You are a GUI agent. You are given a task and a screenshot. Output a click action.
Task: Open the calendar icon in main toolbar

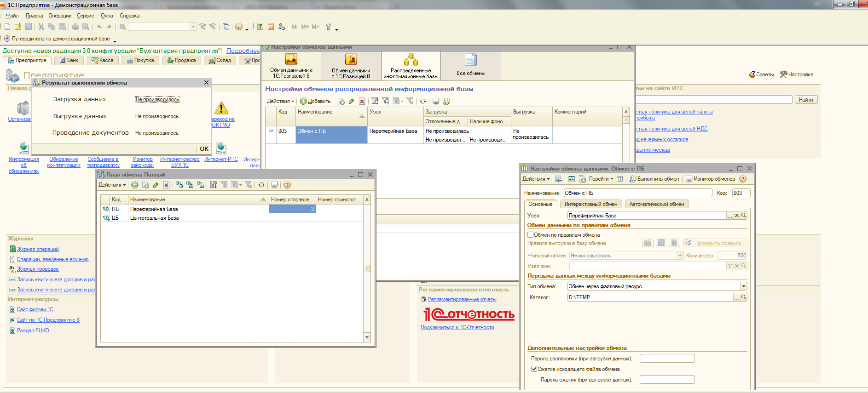[271, 27]
